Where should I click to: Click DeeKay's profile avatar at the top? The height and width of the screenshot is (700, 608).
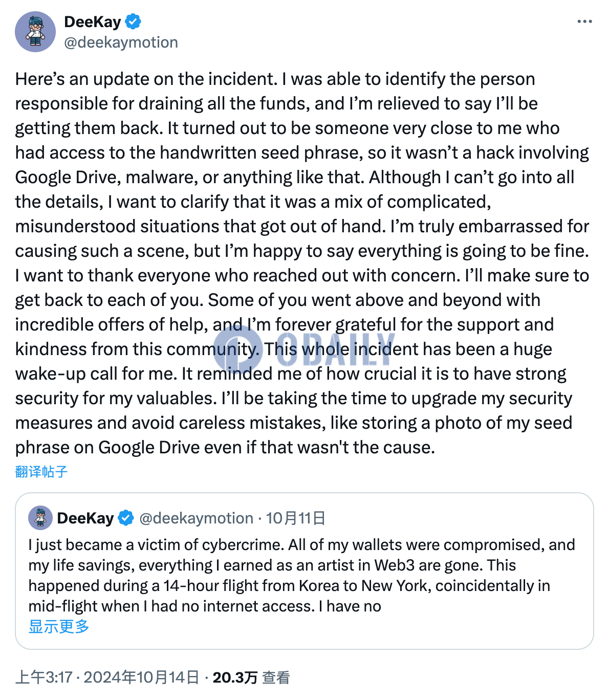coord(35,32)
